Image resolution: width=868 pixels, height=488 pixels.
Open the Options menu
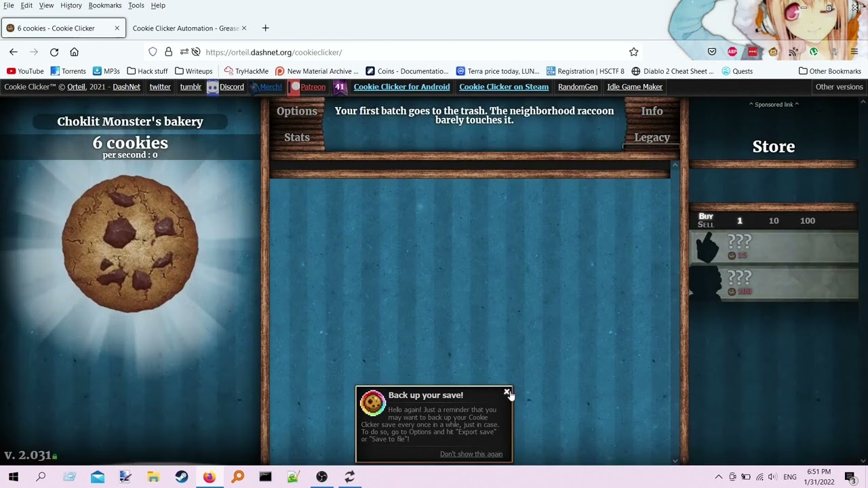coord(297,111)
